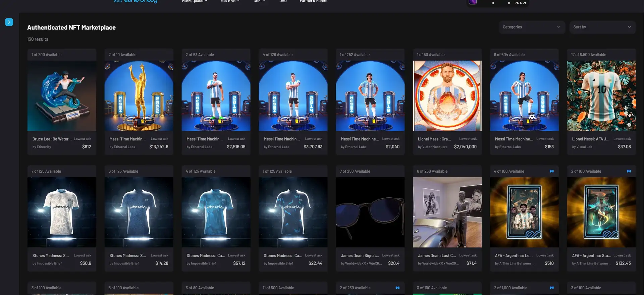Click the 'by Impossible Brief' link under $57.12 listing
This screenshot has height=295, width=644.
[x=201, y=263]
